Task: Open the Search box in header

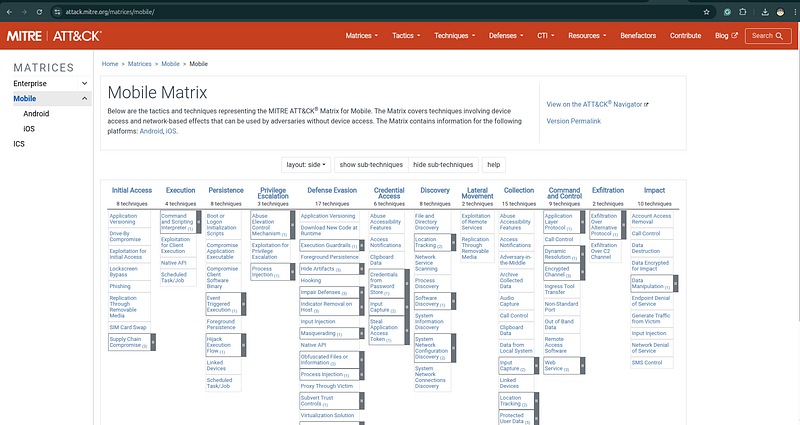Action: tap(768, 36)
